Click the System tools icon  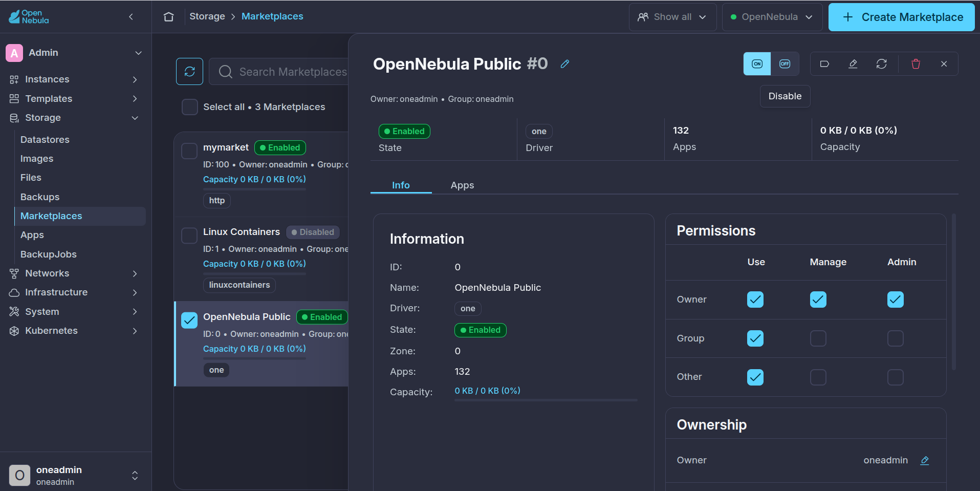coord(14,312)
